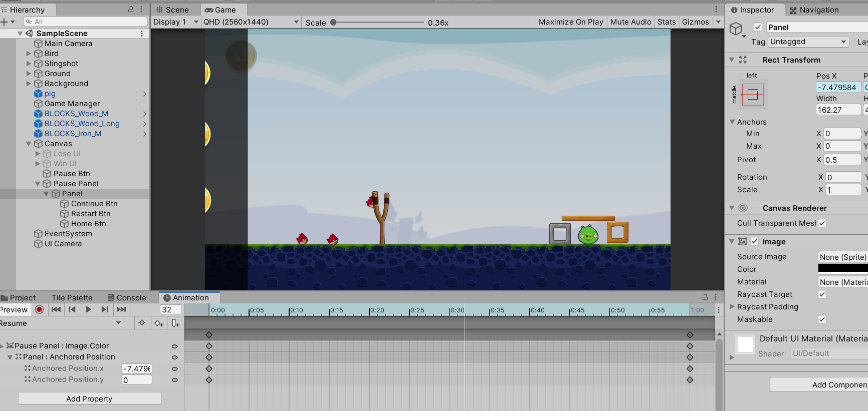Click the pause button in Game view
Screen dimensions: 868x411
[241, 56]
